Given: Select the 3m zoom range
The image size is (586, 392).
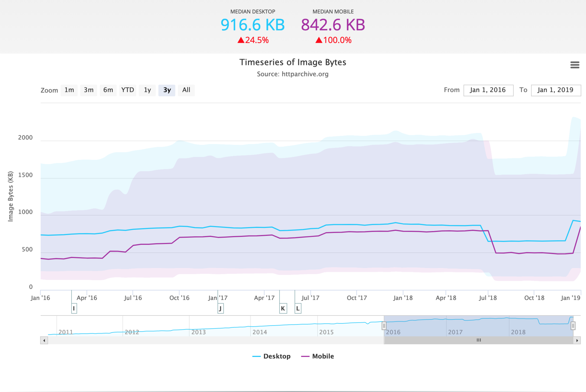Looking at the screenshot, I should pyautogui.click(x=89, y=90).
